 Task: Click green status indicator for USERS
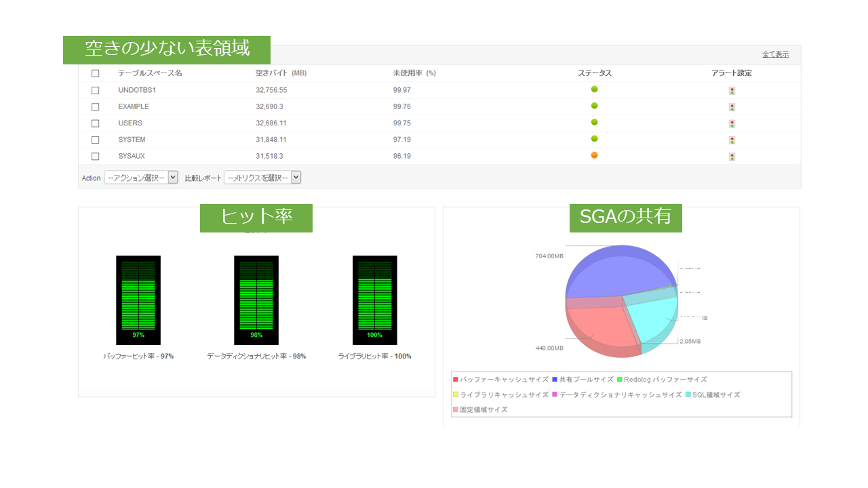(x=595, y=122)
